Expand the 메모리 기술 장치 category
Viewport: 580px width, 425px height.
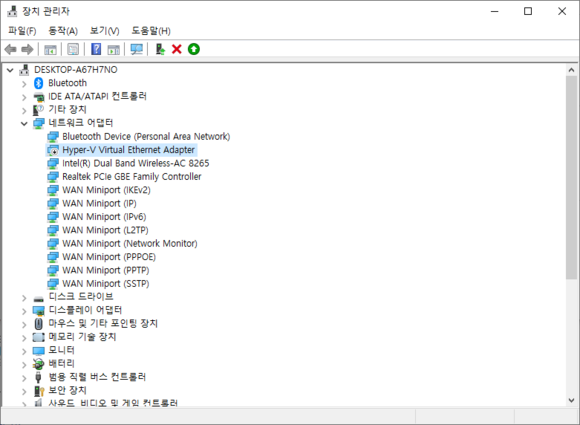point(24,338)
